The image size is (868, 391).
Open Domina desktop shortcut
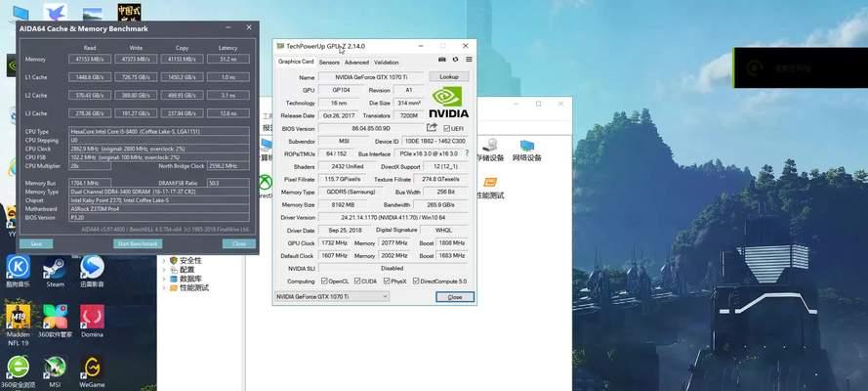click(92, 322)
